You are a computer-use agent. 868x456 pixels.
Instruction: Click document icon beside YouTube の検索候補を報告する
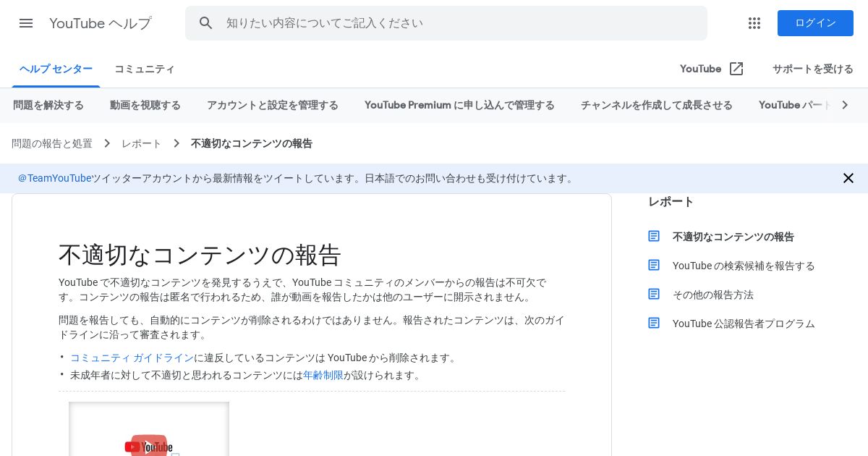(654, 265)
